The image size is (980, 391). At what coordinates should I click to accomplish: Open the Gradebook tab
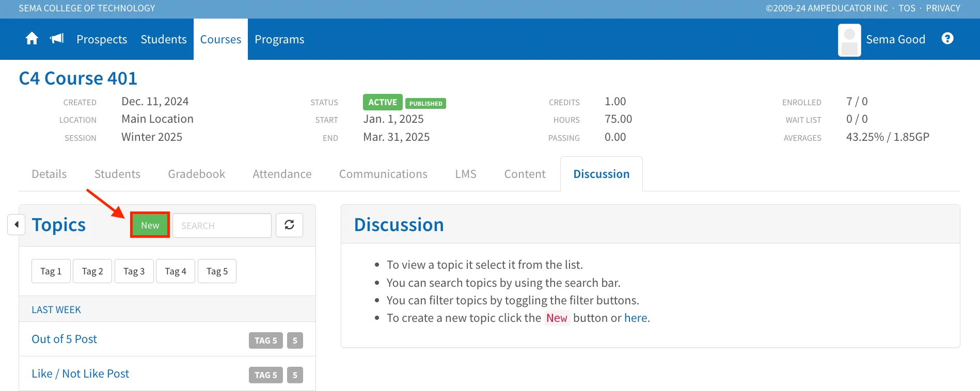(x=197, y=174)
